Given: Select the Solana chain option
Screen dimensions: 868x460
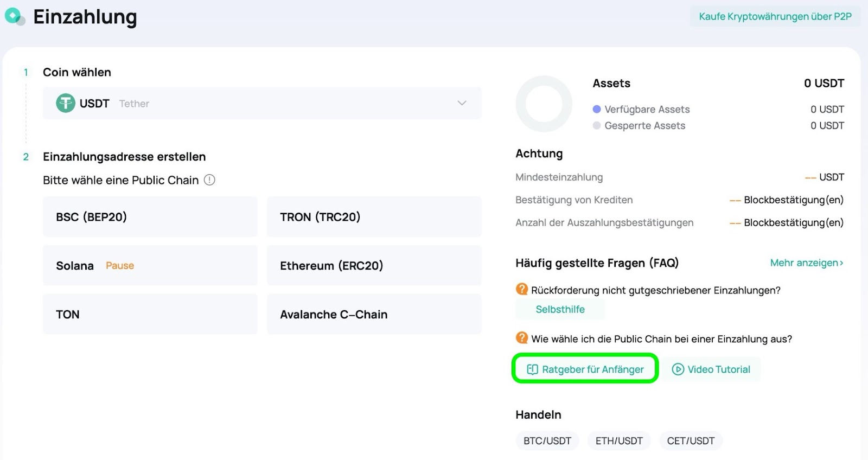Looking at the screenshot, I should point(150,266).
